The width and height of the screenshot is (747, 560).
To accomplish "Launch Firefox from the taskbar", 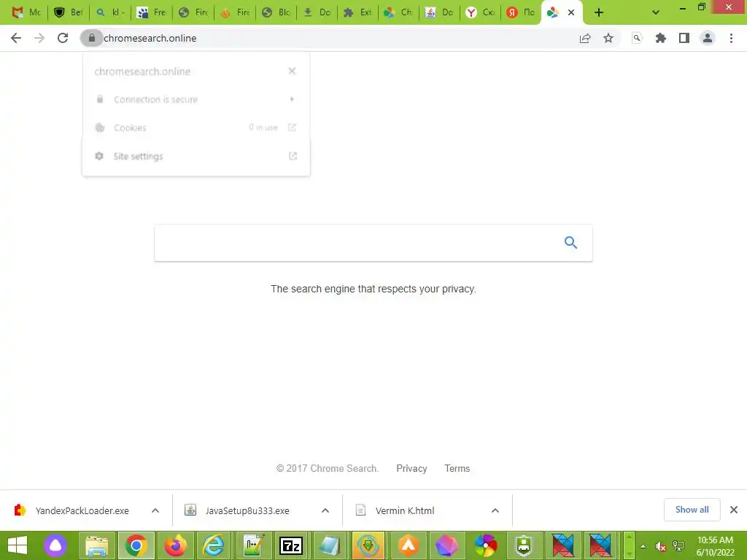I will 175,545.
